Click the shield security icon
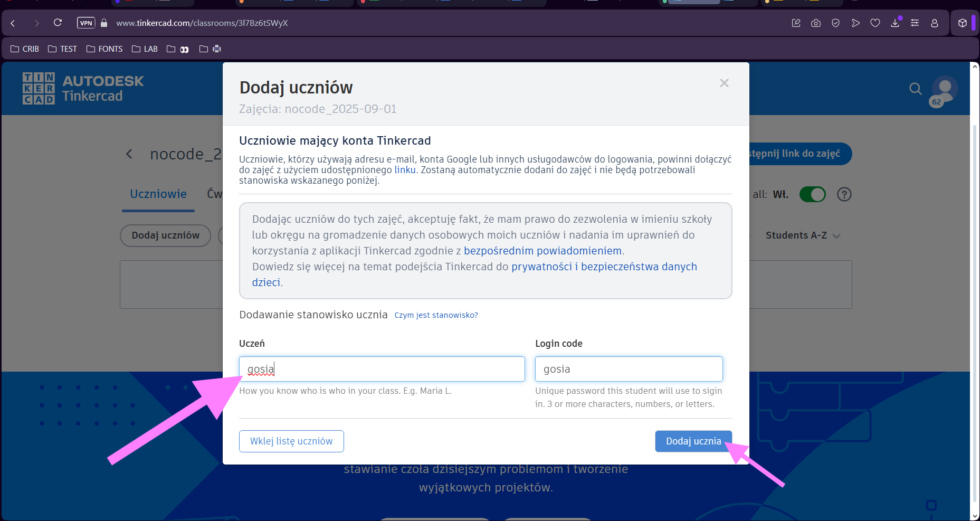This screenshot has height=521, width=980. pyautogui.click(x=835, y=23)
